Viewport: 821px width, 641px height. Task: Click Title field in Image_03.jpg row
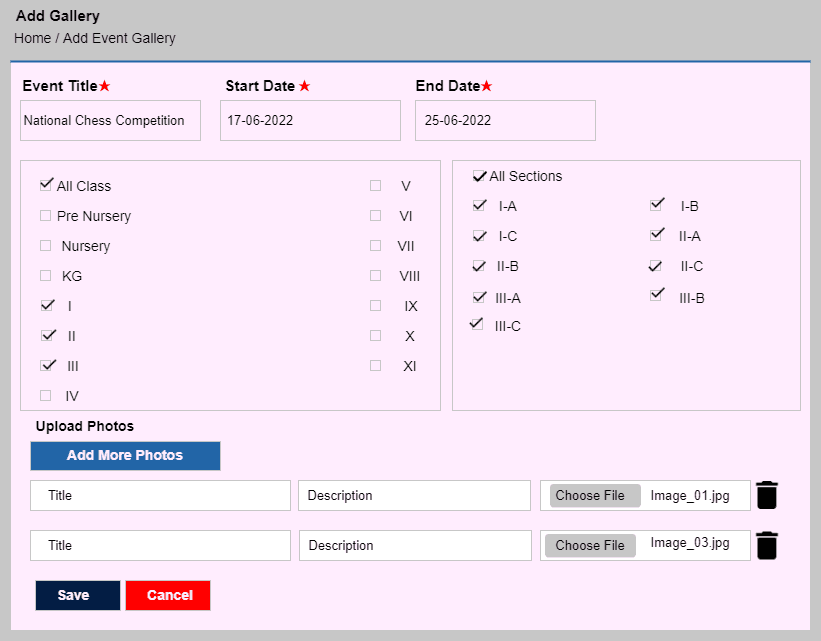160,546
